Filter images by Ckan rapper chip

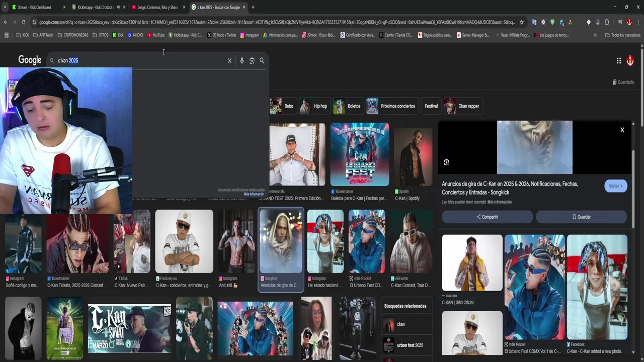click(x=463, y=106)
